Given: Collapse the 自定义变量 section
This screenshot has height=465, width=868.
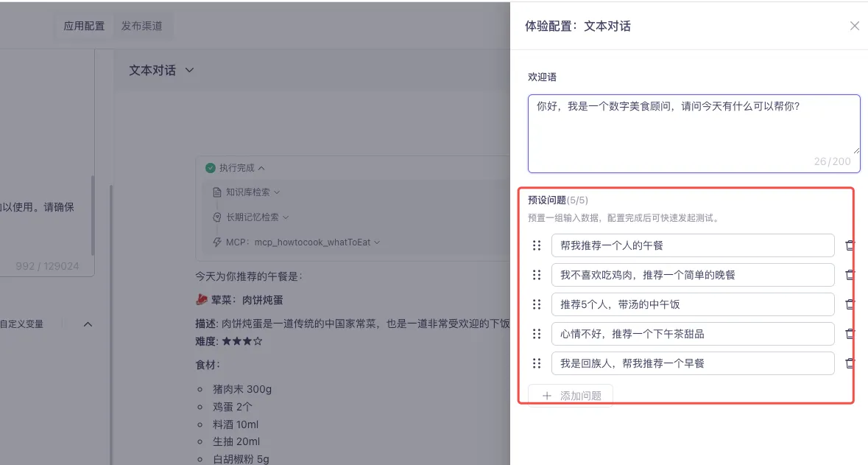Looking at the screenshot, I should 88,324.
